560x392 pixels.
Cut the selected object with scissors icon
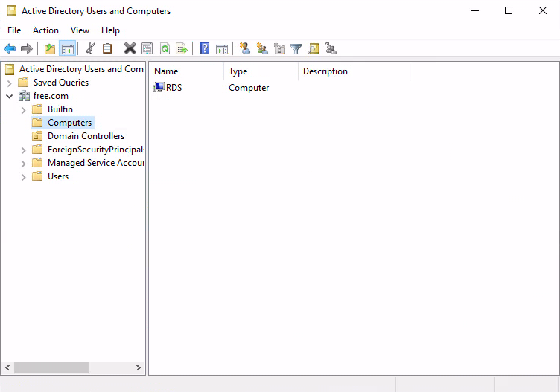(x=90, y=48)
